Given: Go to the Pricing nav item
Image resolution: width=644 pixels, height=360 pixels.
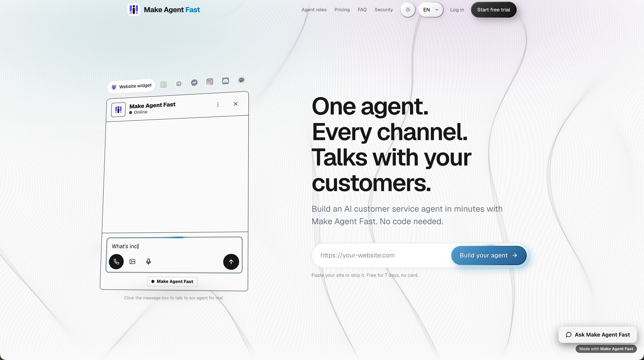Looking at the screenshot, I should [x=342, y=10].
